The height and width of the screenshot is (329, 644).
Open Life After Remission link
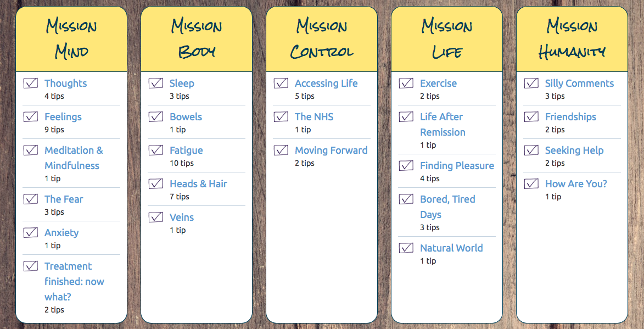[443, 125]
